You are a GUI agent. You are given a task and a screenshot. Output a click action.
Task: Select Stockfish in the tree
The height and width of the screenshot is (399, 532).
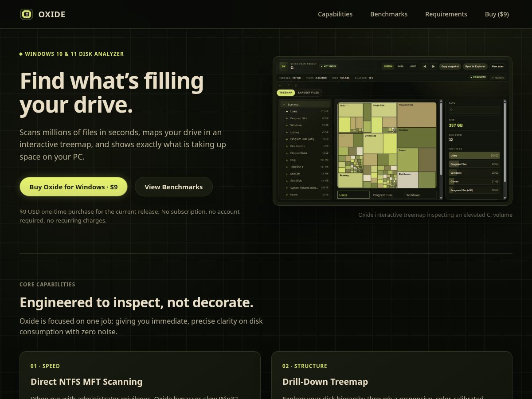(x=305, y=180)
